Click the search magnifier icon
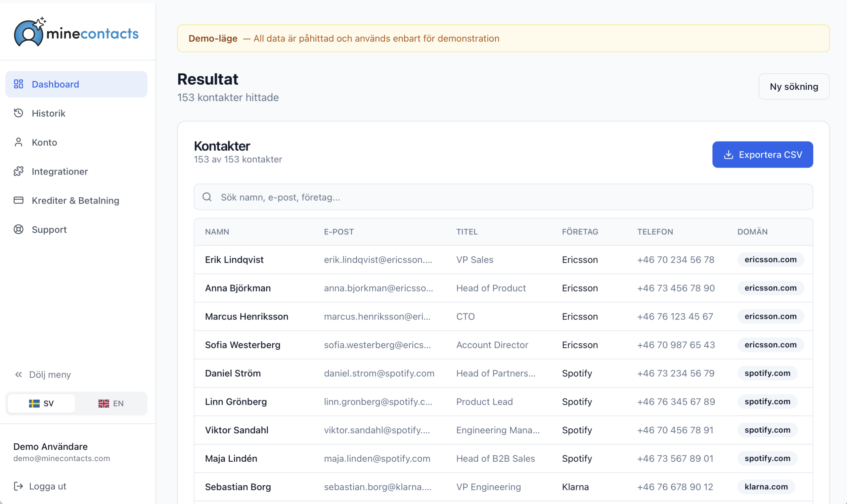 pos(207,197)
